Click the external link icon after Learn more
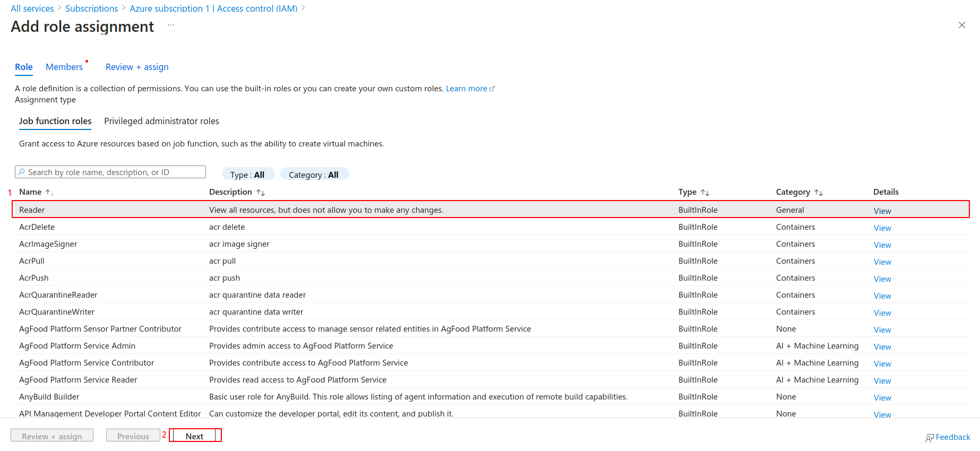The height and width of the screenshot is (451, 980). click(492, 88)
